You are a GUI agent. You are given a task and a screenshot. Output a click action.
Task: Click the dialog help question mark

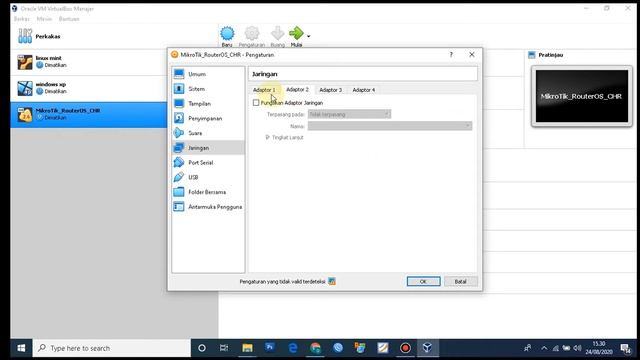451,54
